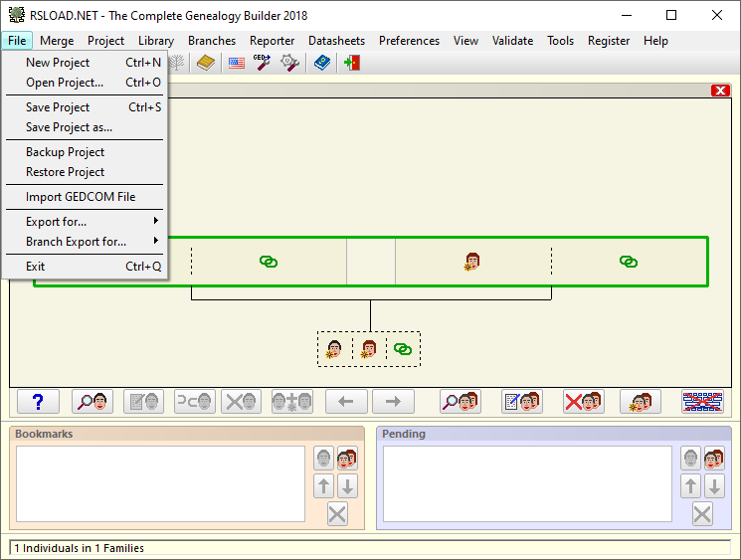Close the family panel with red X
Screen dimensions: 741x560
(720, 91)
